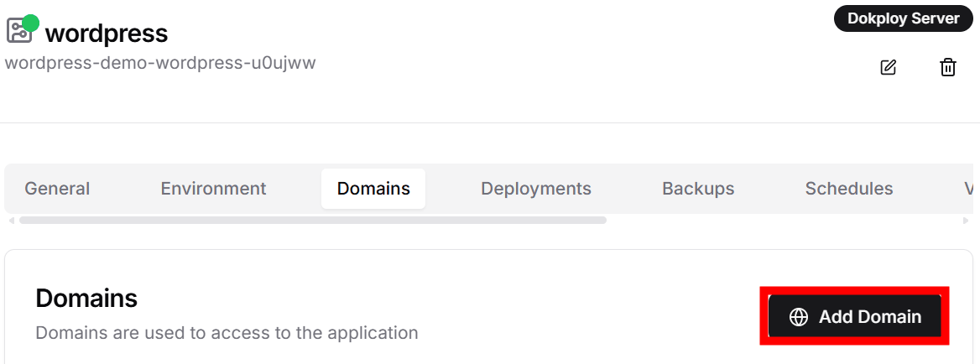Click the horizontal scrollbar thumb under tabs
980x364 pixels.
coord(312,221)
